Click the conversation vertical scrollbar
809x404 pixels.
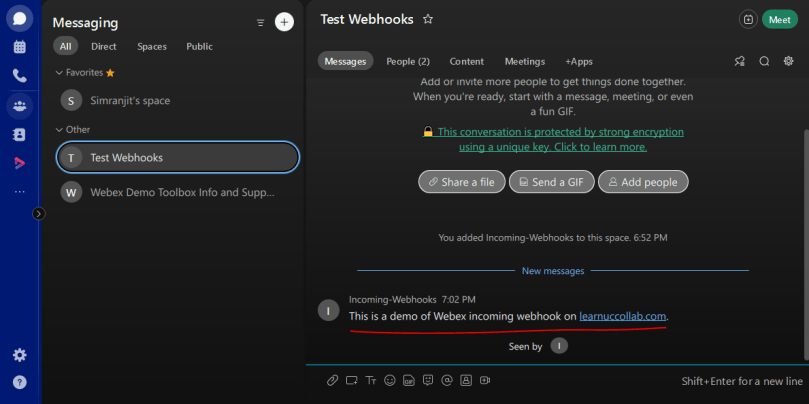coord(806,243)
